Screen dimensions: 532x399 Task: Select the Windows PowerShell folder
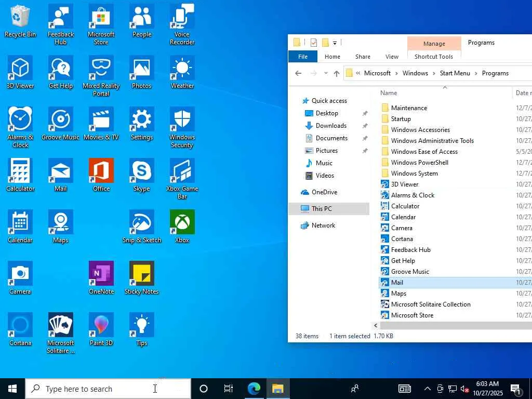[x=419, y=163]
